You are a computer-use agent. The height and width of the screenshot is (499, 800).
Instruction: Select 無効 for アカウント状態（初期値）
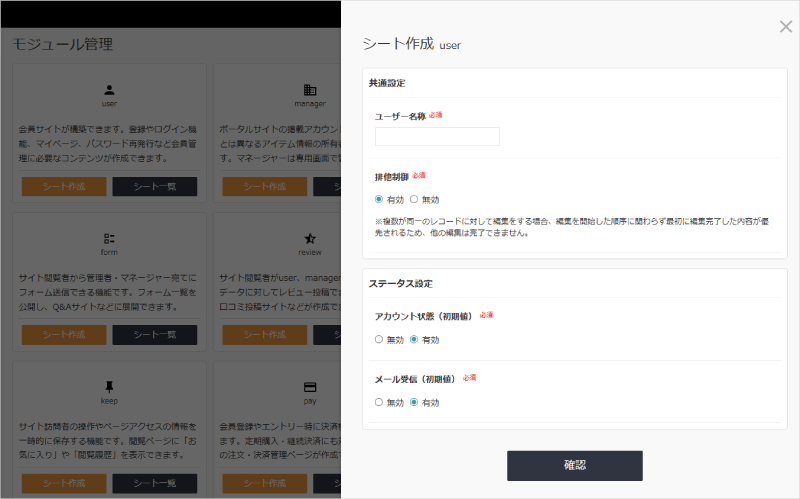point(379,339)
